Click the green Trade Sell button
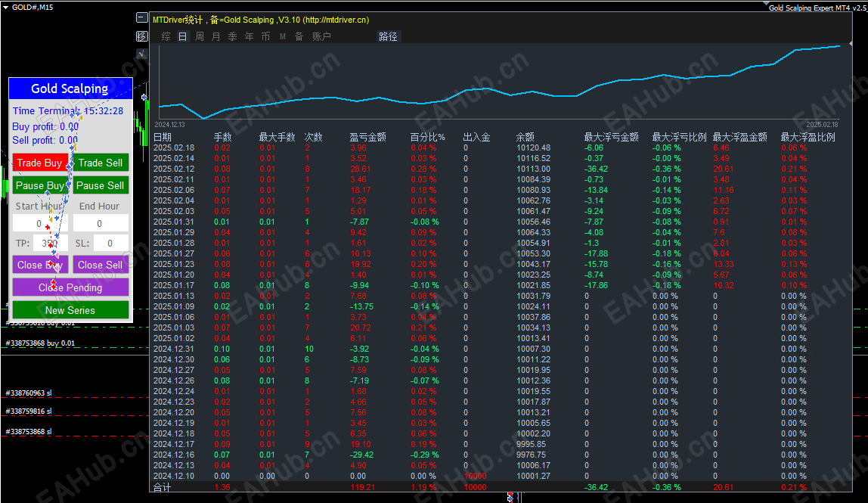868x503 pixels. pyautogui.click(x=101, y=163)
